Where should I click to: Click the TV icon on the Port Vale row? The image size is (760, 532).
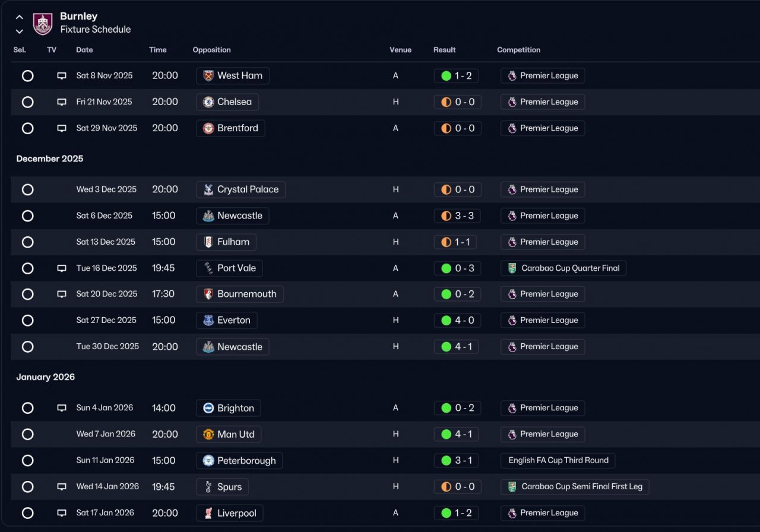point(62,268)
